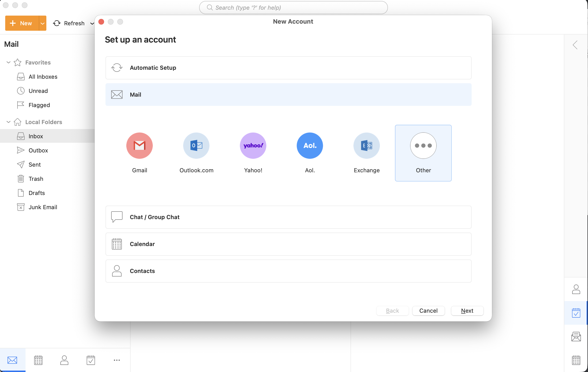Open the more options menu in bottom bar
This screenshot has width=588, height=372.
tap(117, 360)
